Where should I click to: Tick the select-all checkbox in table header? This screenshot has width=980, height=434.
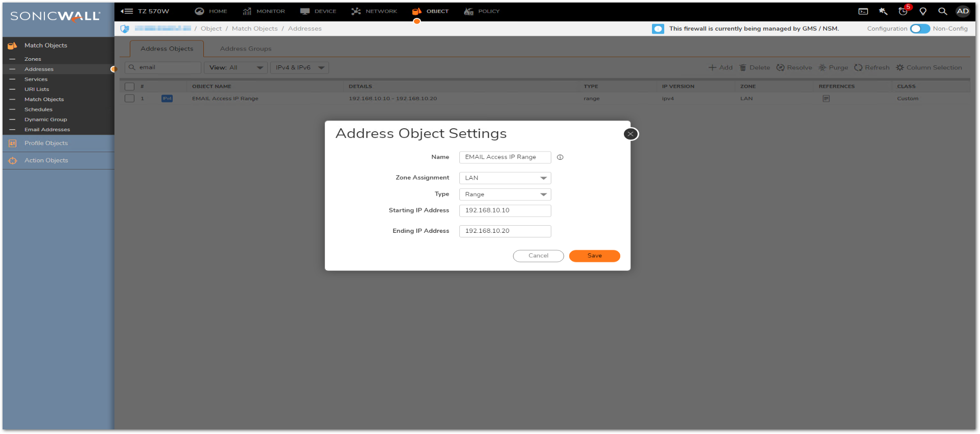point(130,86)
